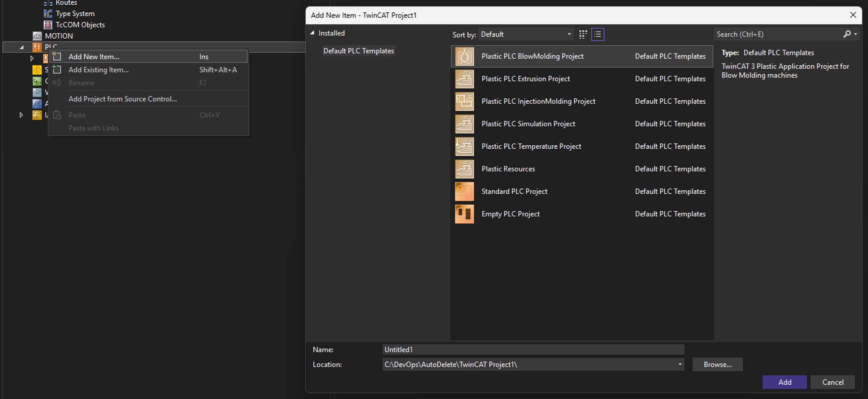The height and width of the screenshot is (399, 868).
Task: Switch to medium icons list view
Action: [x=597, y=34]
